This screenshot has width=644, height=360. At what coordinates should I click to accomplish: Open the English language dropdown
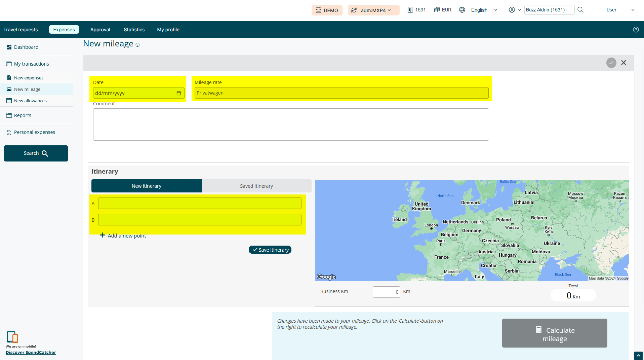tap(484, 10)
